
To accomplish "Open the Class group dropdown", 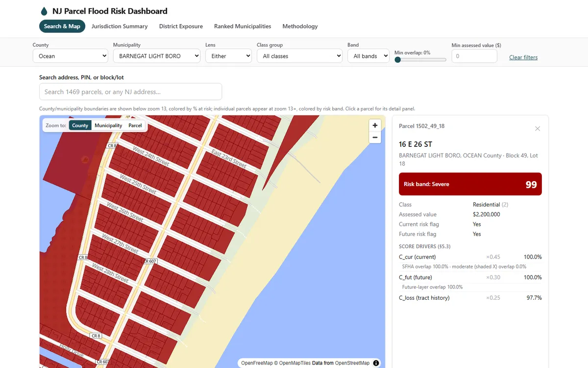I will [299, 56].
